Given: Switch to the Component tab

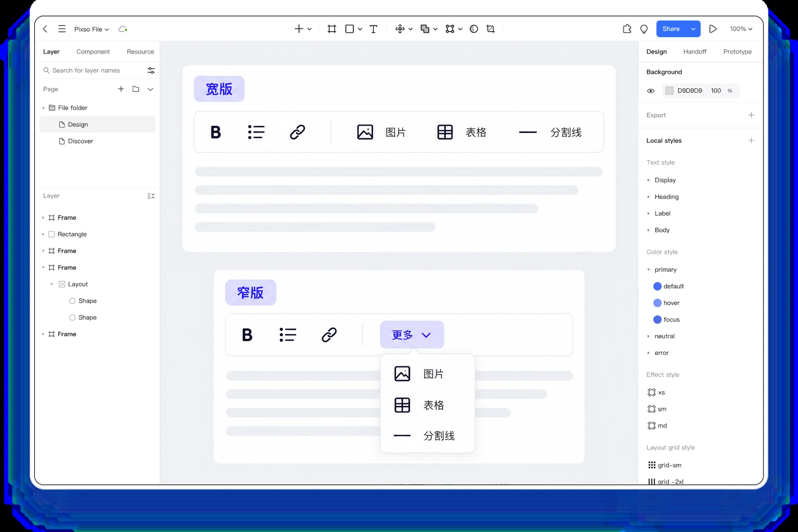Looking at the screenshot, I should coord(93,52).
